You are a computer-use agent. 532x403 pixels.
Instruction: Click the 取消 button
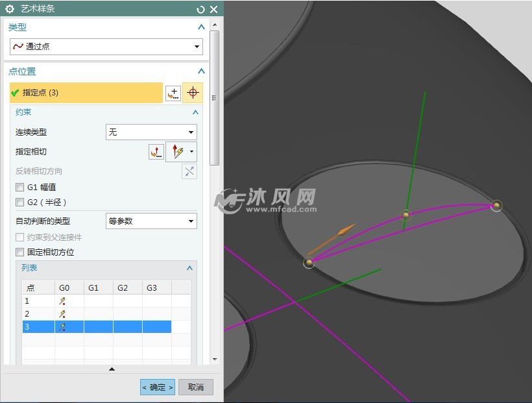pyautogui.click(x=196, y=387)
